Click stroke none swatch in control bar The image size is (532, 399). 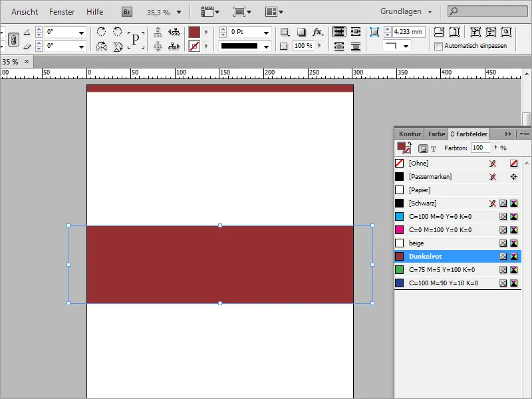pos(194,46)
